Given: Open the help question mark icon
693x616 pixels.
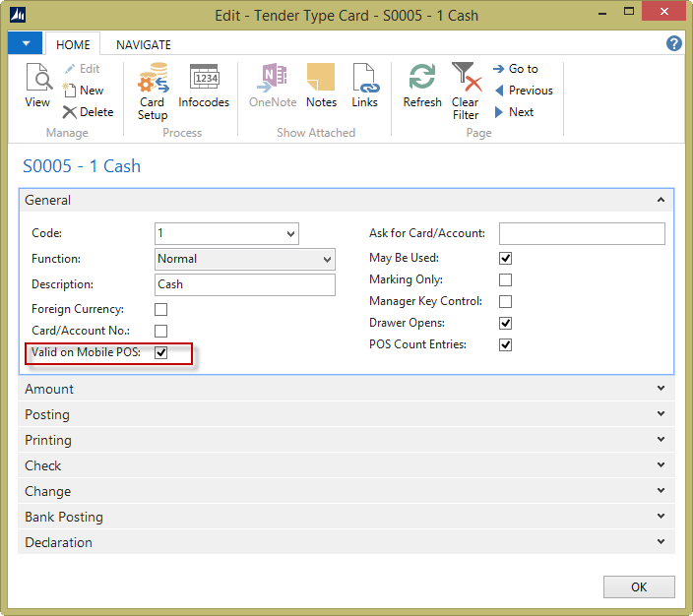Looking at the screenshot, I should (x=674, y=44).
